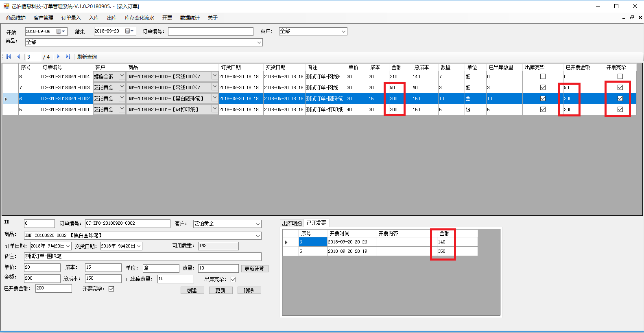
Task: Go to last page navigation icon
Action: (x=68, y=57)
